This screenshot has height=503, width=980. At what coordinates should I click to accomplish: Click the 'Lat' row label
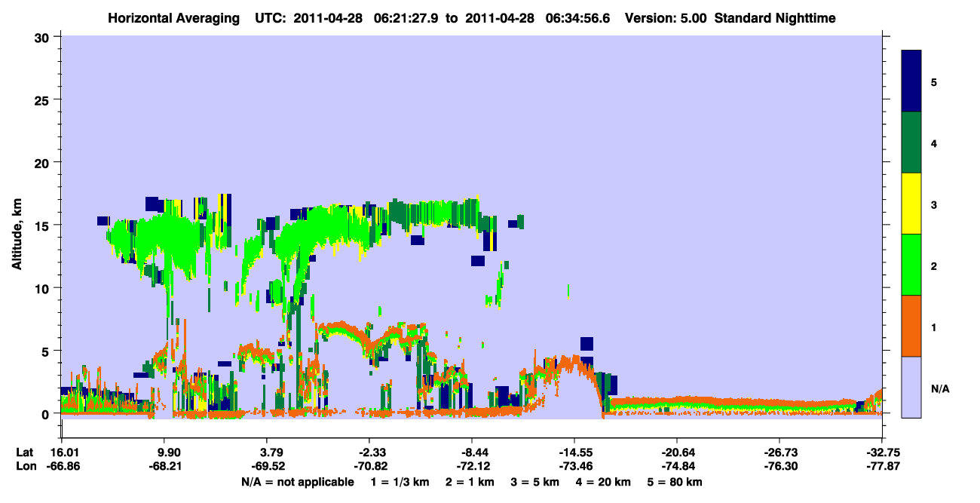[x=25, y=452]
